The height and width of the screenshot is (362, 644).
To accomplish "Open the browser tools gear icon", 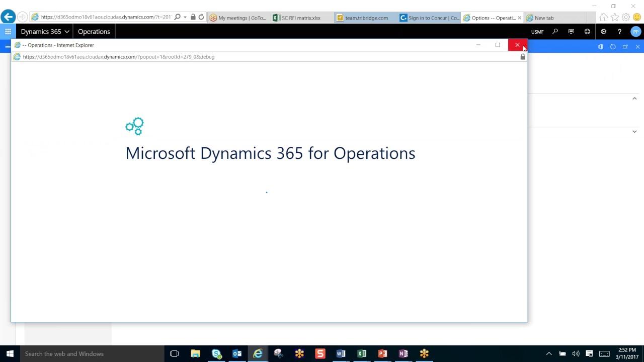I will point(625,18).
